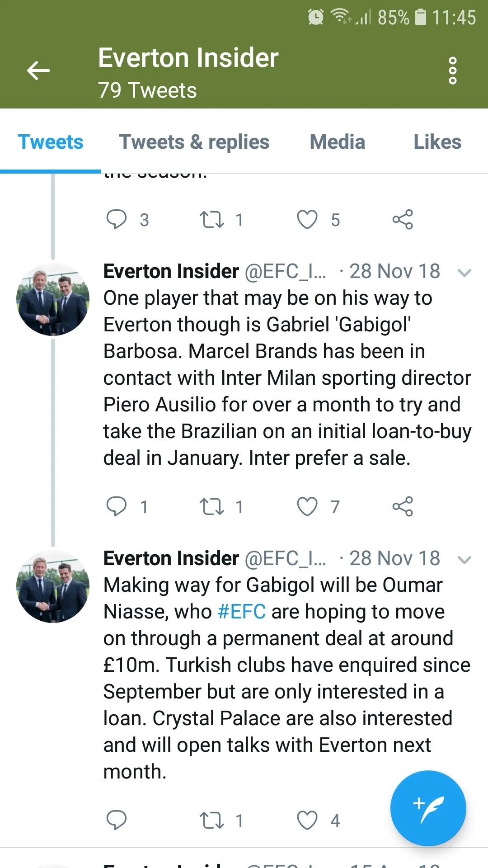Viewport: 488px width, 868px height.
Task: Open the Likes tab
Action: pos(437,142)
